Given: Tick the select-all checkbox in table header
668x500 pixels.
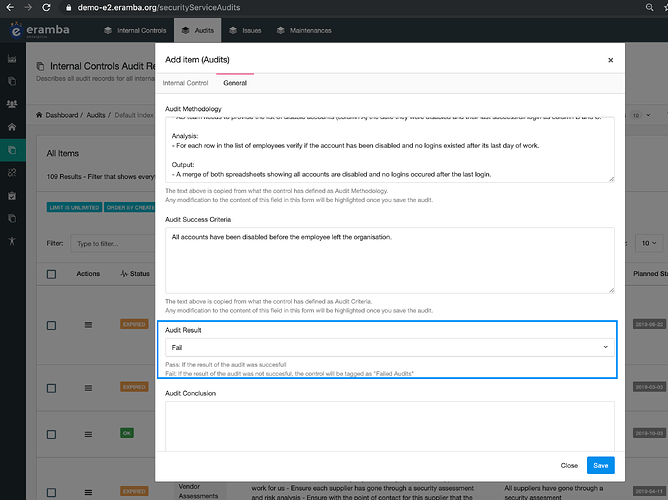Looking at the screenshot, I should (52, 274).
